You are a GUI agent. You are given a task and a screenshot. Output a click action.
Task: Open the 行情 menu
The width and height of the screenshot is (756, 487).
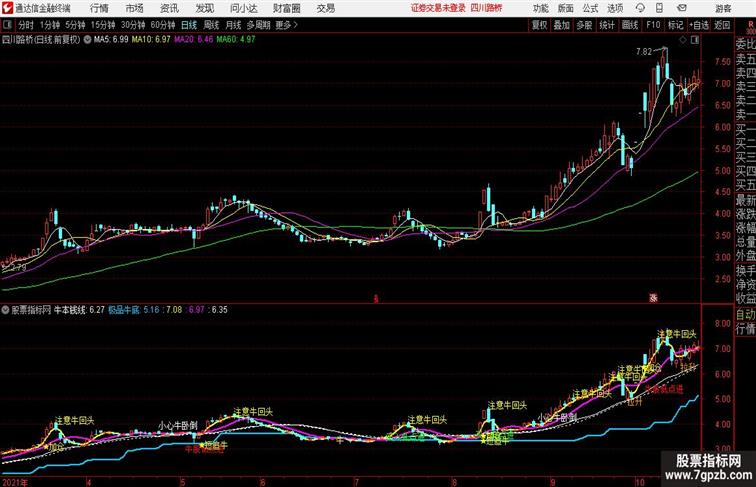[x=99, y=8]
